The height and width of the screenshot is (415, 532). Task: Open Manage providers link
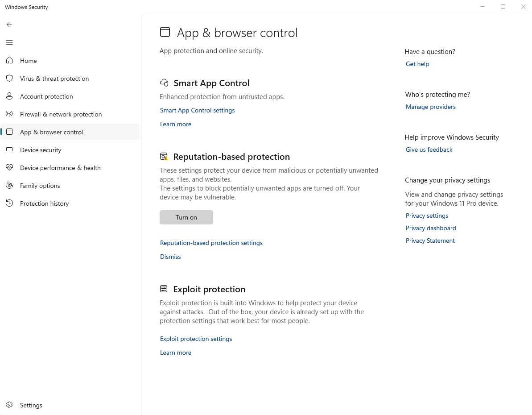tap(430, 107)
